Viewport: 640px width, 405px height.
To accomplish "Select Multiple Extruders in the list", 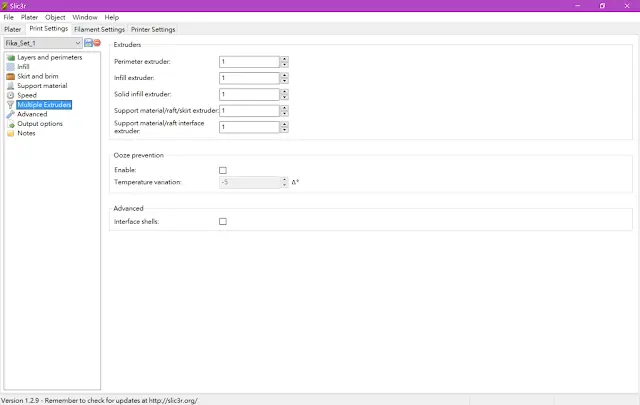I will 44,105.
